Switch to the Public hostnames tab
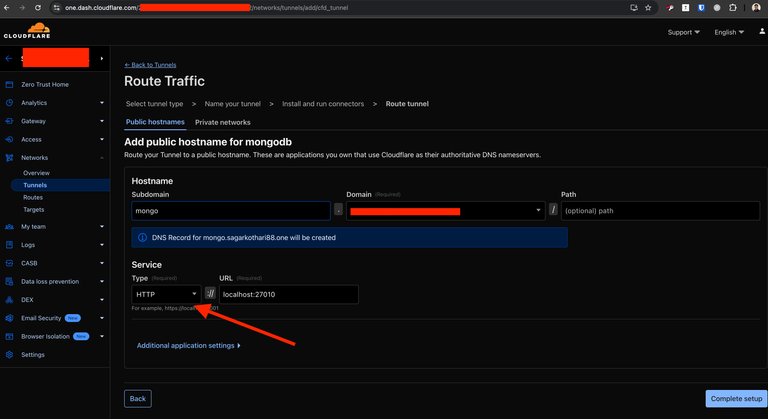The image size is (768, 419). [x=155, y=122]
